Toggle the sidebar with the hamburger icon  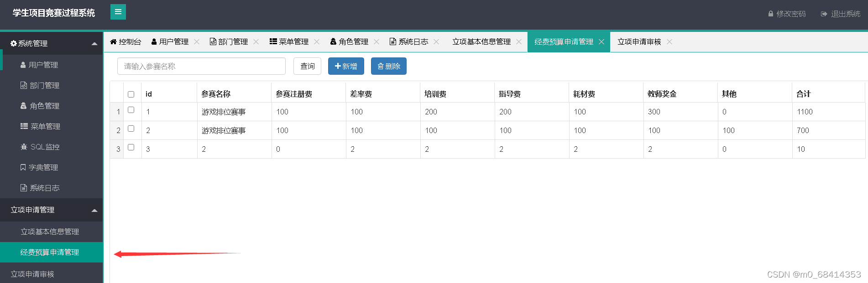tap(118, 12)
